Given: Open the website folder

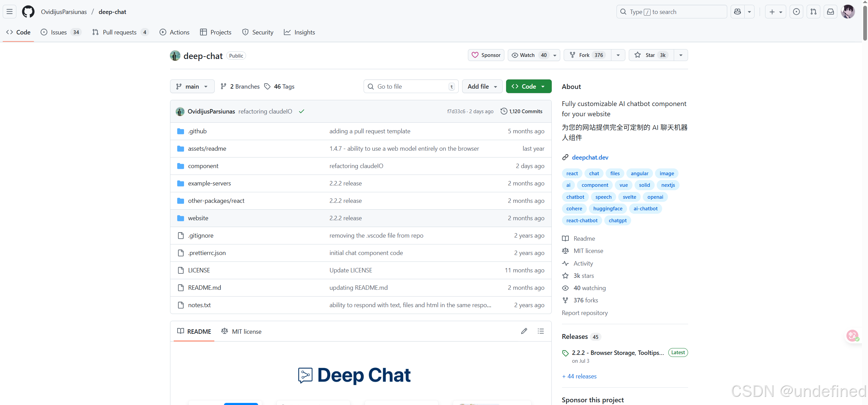Looking at the screenshot, I should tap(198, 218).
